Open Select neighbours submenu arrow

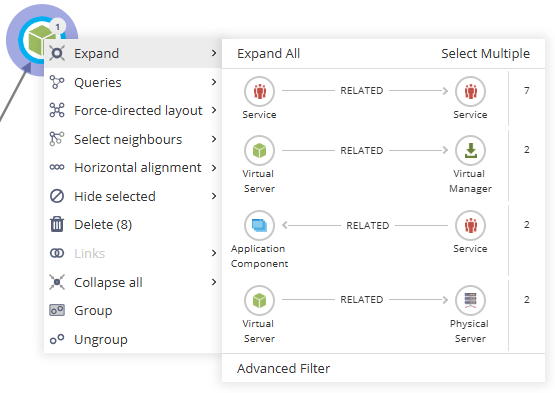tap(214, 139)
